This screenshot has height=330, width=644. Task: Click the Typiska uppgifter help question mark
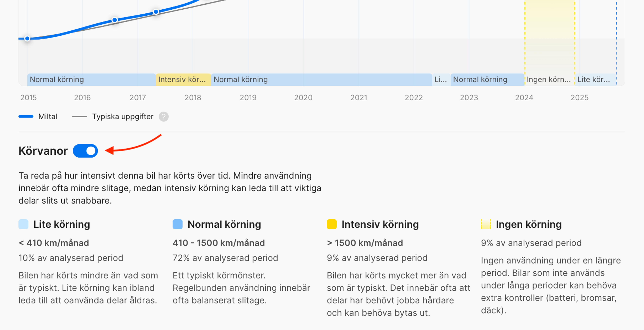pyautogui.click(x=164, y=117)
